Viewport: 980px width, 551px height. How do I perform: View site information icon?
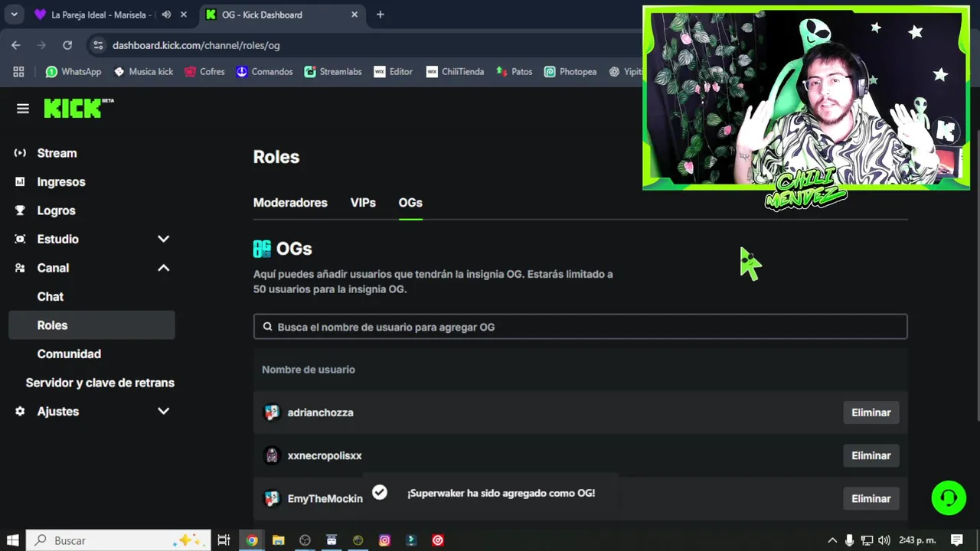tap(98, 45)
